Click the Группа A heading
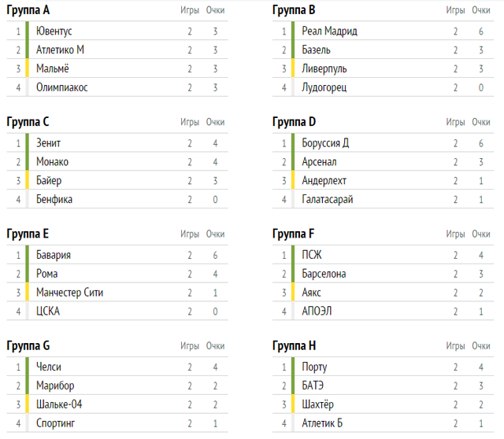This screenshot has height=439, width=504. (x=28, y=10)
